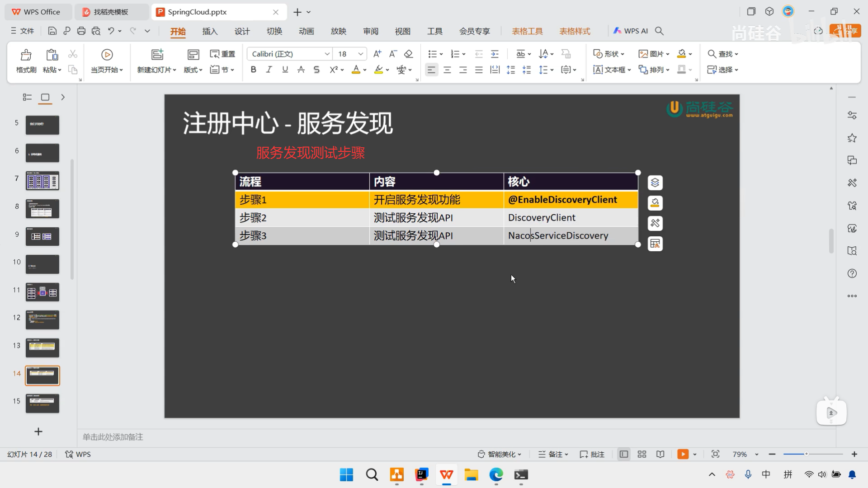This screenshot has width=868, height=488.
Task: Select slide 11 thumbnail
Action: point(42,292)
